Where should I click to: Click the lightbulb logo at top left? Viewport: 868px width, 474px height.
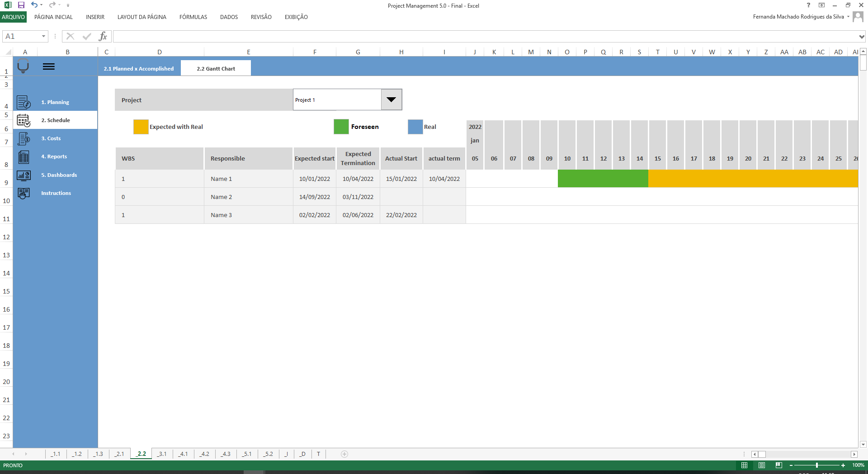23,66
